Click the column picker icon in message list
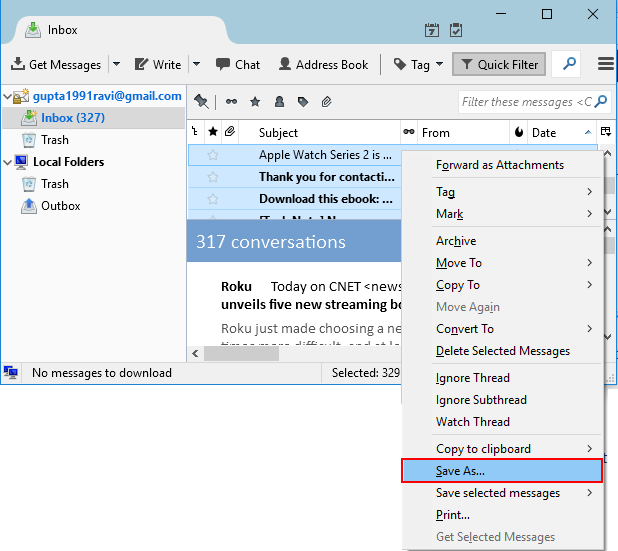 pos(605,132)
